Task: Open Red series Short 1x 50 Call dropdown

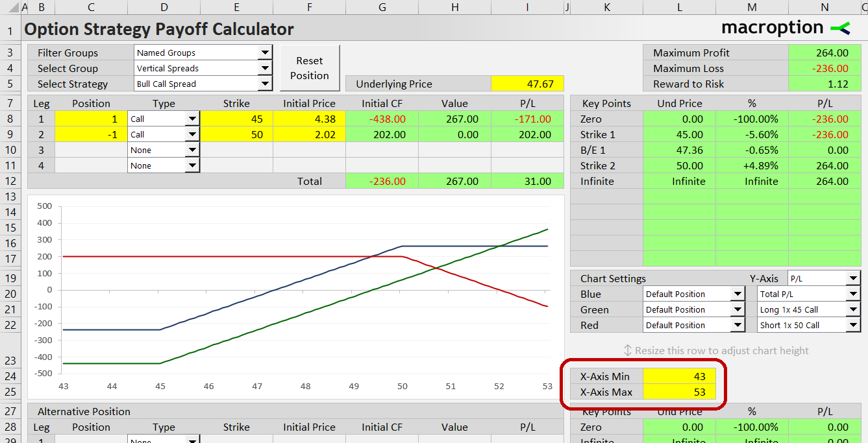Action: click(809, 325)
